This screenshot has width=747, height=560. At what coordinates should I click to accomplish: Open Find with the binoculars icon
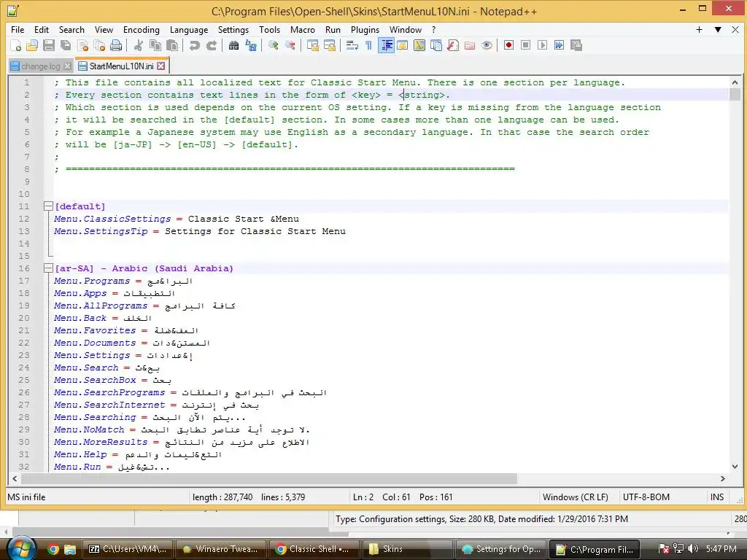233,45
